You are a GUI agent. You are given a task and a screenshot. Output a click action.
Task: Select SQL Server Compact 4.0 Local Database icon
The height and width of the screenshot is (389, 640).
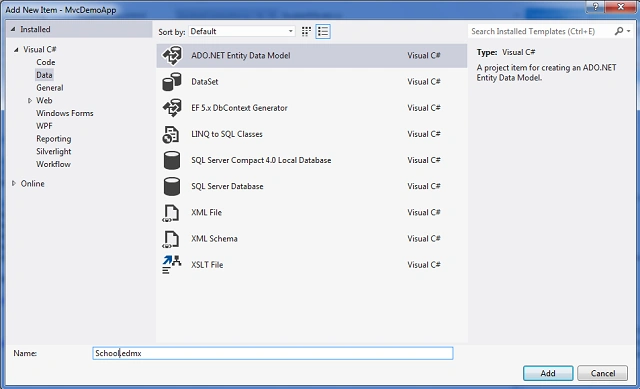click(x=172, y=160)
